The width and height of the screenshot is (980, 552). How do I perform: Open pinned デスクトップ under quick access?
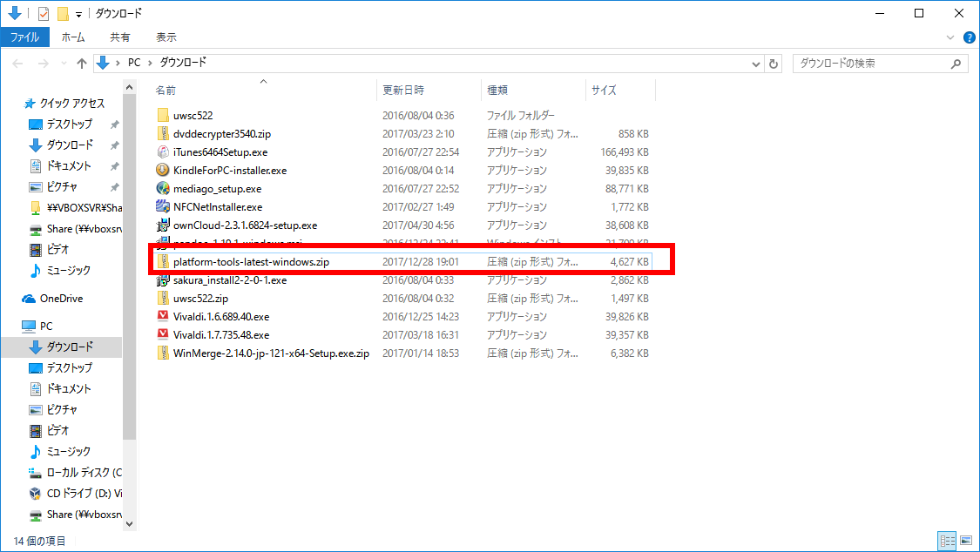pos(69,124)
